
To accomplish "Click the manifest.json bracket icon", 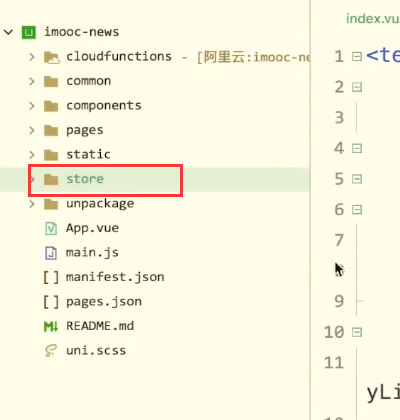I will (51, 277).
